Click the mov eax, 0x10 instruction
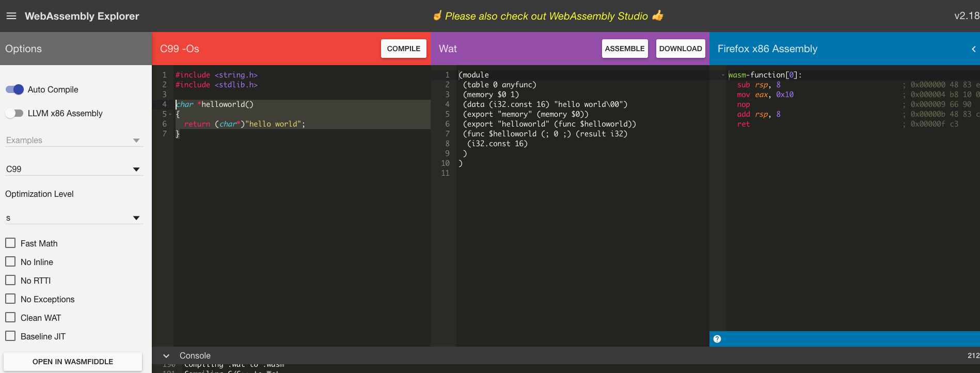 pyautogui.click(x=765, y=95)
